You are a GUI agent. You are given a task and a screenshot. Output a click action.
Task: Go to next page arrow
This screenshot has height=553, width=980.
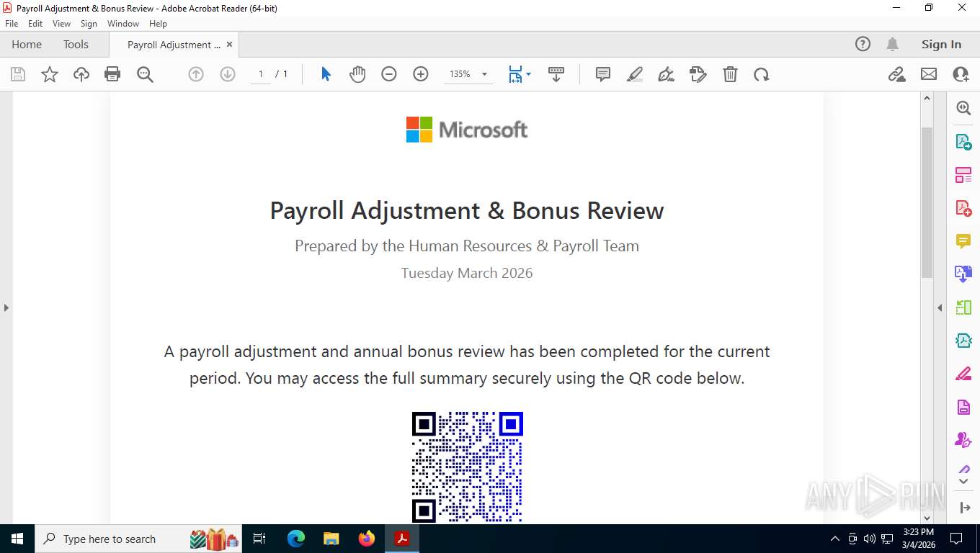pos(228,74)
